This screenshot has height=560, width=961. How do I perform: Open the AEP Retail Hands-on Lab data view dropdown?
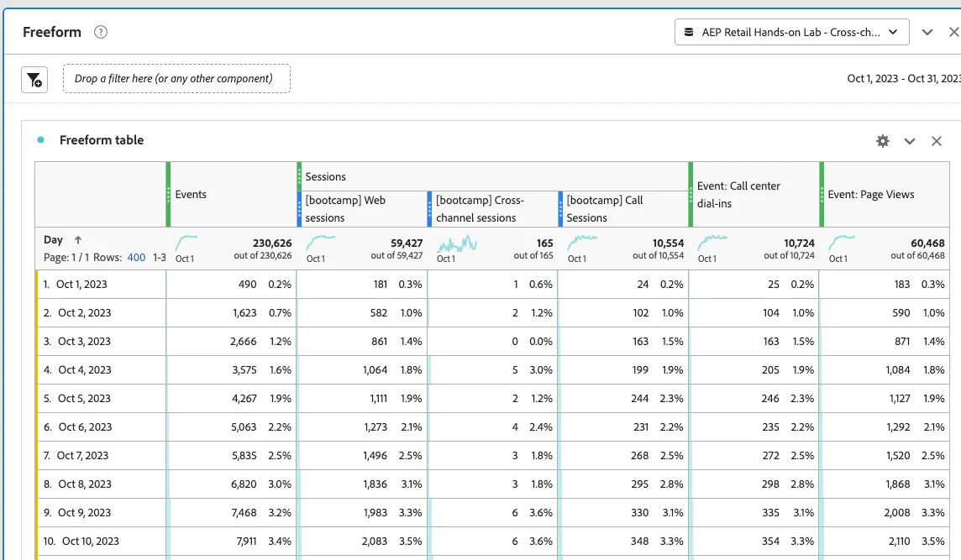[x=792, y=32]
